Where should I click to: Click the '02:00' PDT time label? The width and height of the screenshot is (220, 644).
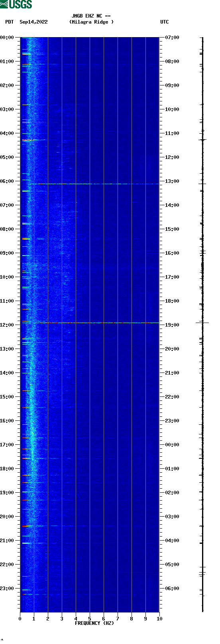7,85
